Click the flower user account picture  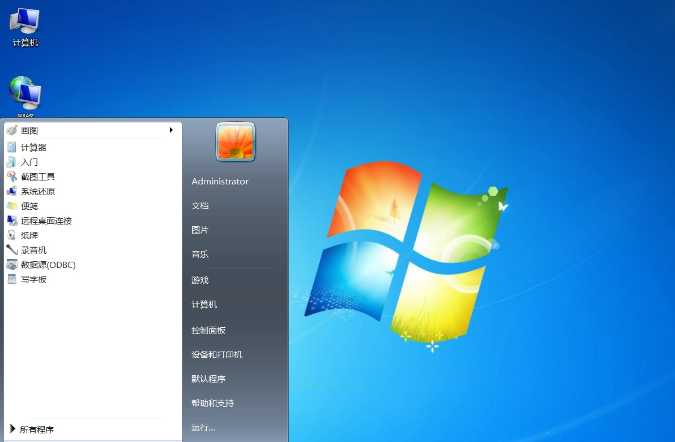coord(235,142)
